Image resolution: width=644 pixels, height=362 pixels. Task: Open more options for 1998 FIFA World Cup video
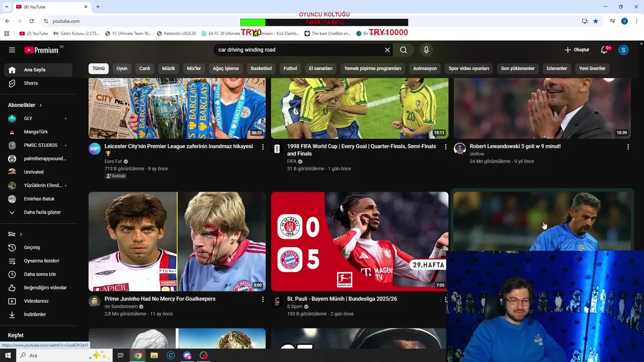click(445, 147)
